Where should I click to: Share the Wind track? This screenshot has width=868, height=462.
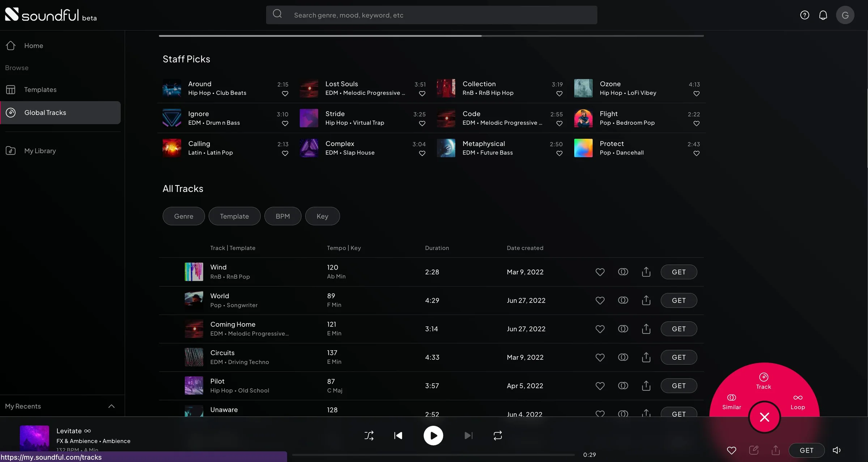[x=646, y=272]
